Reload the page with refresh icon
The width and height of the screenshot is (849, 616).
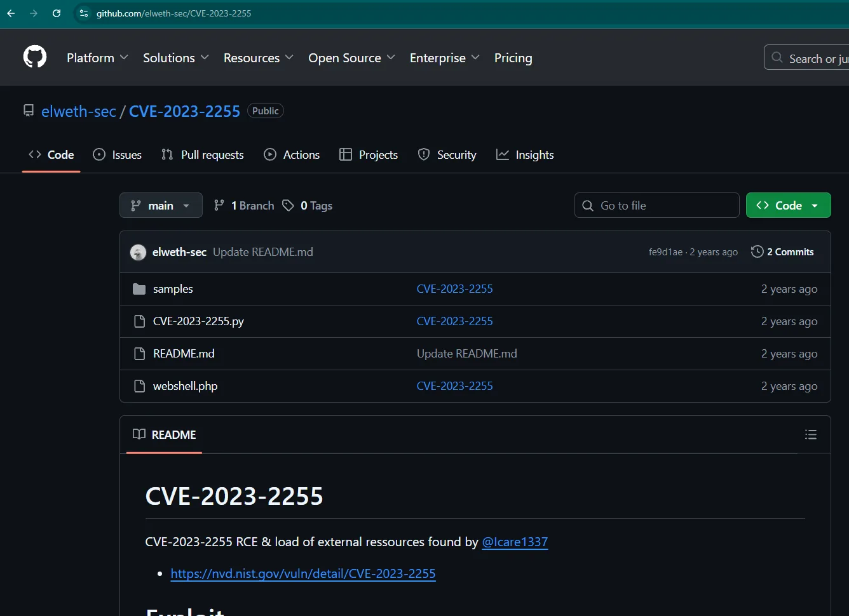tap(57, 13)
